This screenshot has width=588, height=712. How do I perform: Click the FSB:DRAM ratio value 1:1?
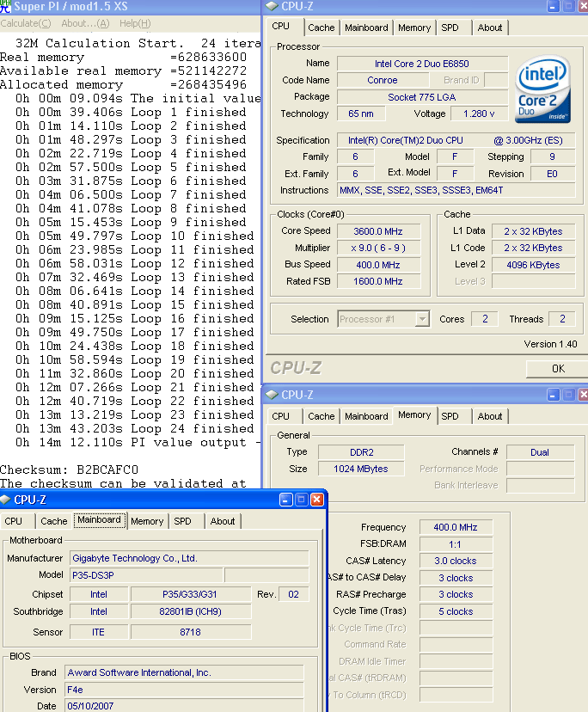coord(456,544)
